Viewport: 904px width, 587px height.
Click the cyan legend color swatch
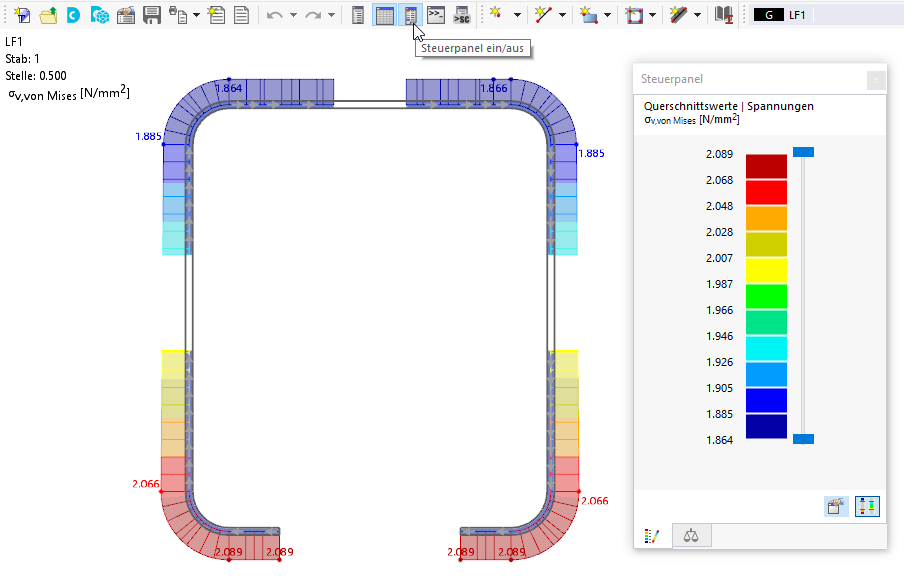(766, 348)
